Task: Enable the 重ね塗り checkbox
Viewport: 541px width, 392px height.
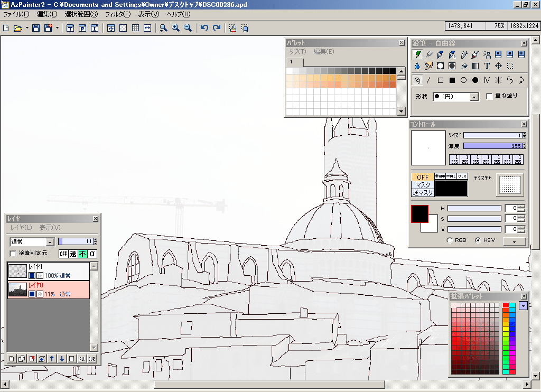Action: tap(490, 96)
